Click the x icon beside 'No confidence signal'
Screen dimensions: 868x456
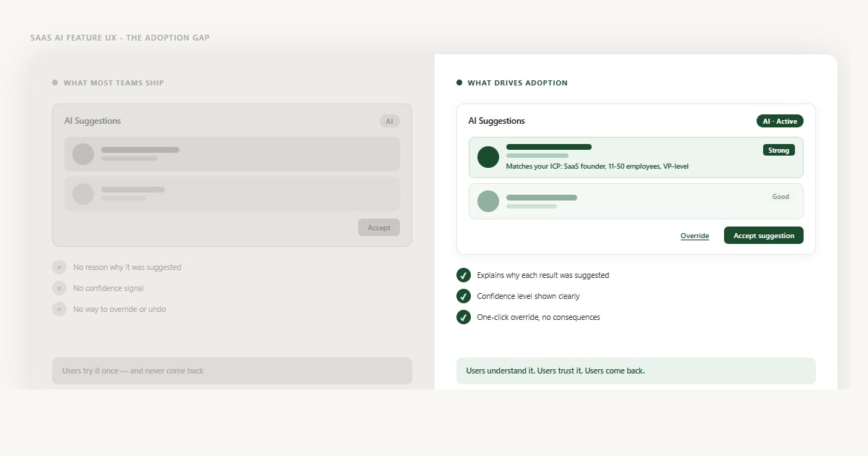point(59,288)
